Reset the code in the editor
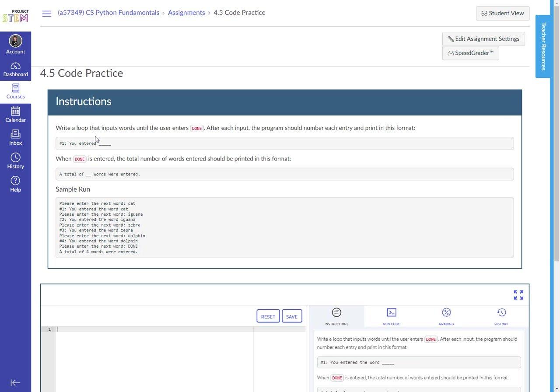Viewport: 560px width, 392px height. [x=268, y=317]
